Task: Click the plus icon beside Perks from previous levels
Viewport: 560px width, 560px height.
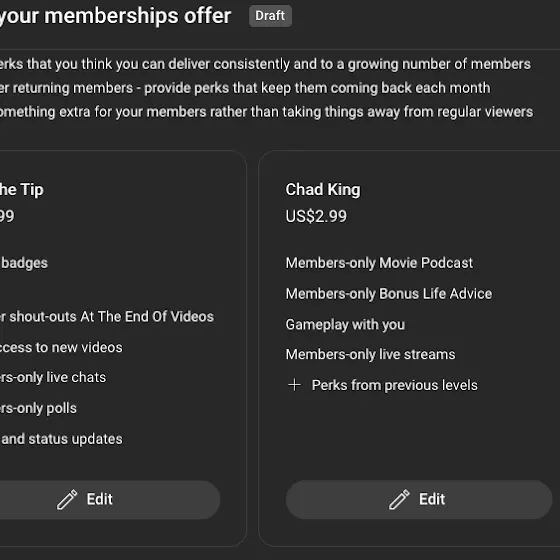Action: [294, 385]
